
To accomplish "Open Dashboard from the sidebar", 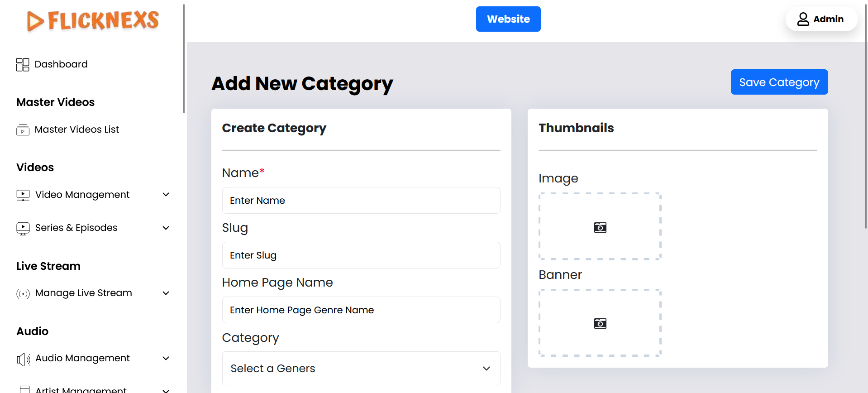I will click(x=61, y=64).
